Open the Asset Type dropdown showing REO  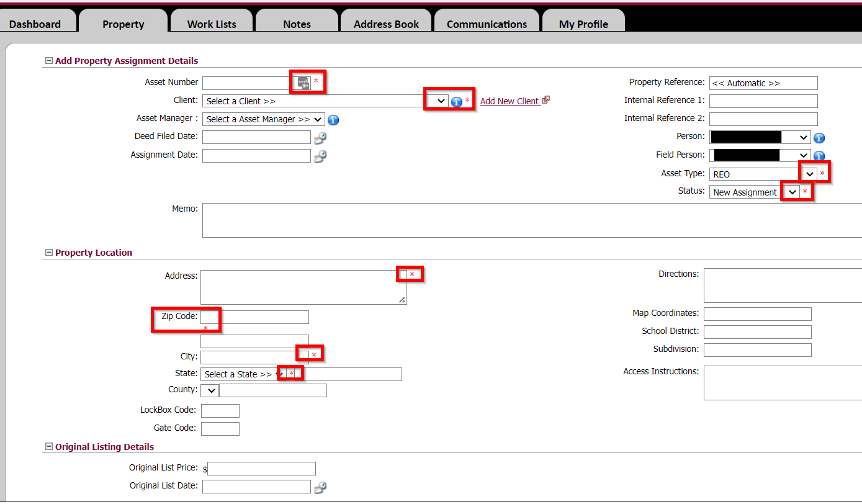[x=763, y=174]
